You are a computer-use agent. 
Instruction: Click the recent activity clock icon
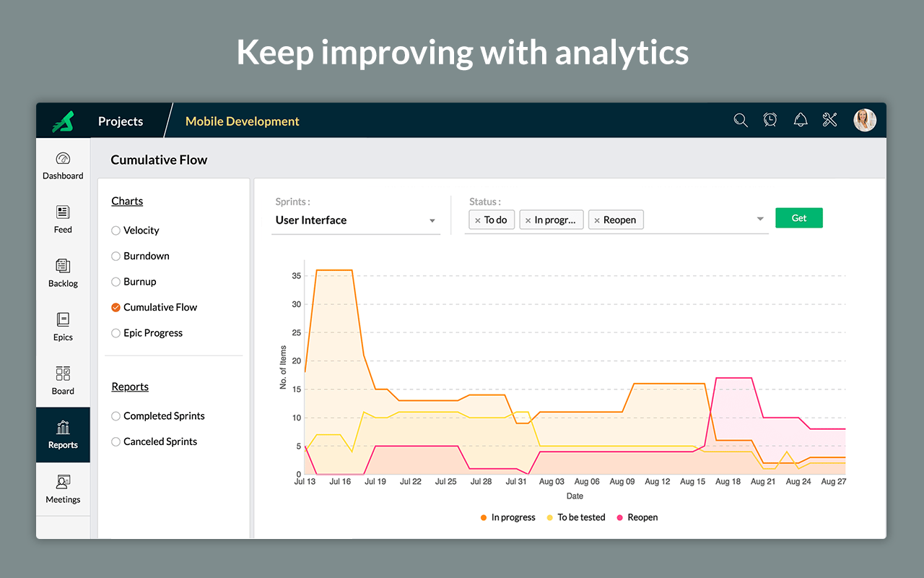pos(770,120)
